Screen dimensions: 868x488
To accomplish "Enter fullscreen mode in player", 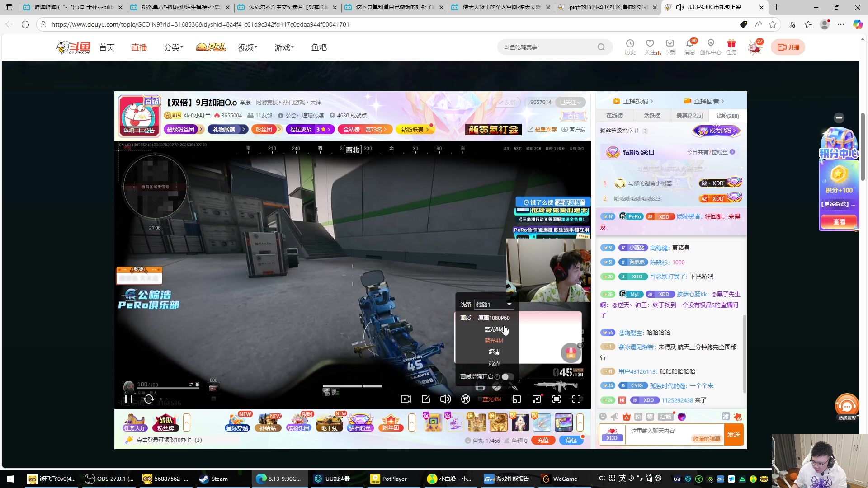I will click(576, 399).
